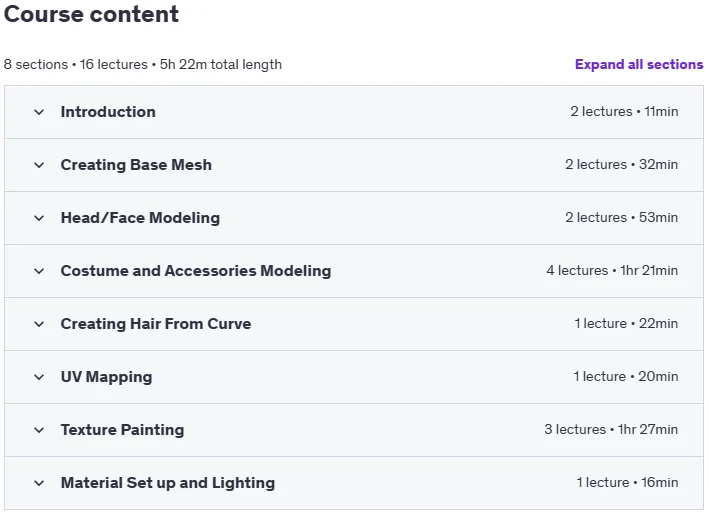Viewport: 710px width, 513px height.
Task: Click Expand all sections link
Action: (x=639, y=64)
